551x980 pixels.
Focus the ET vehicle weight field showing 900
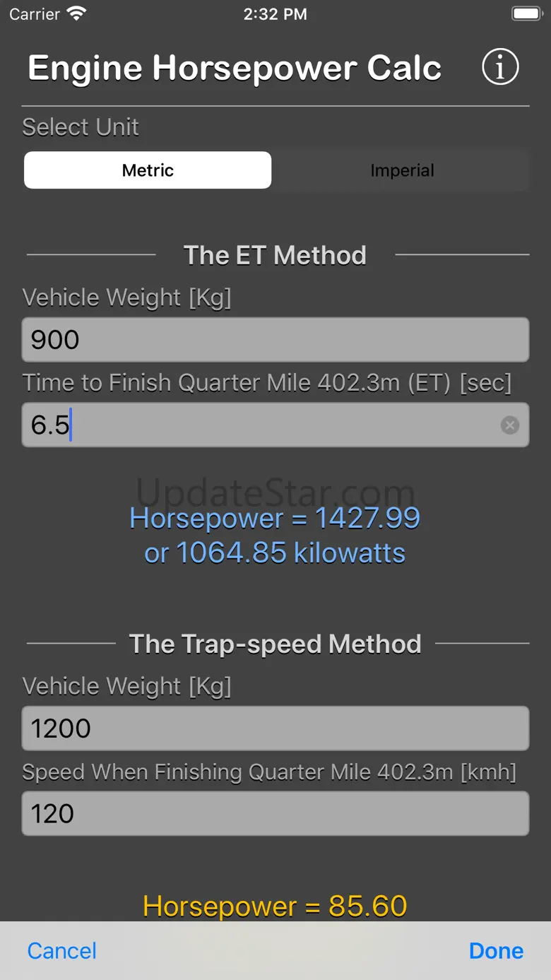pos(275,340)
